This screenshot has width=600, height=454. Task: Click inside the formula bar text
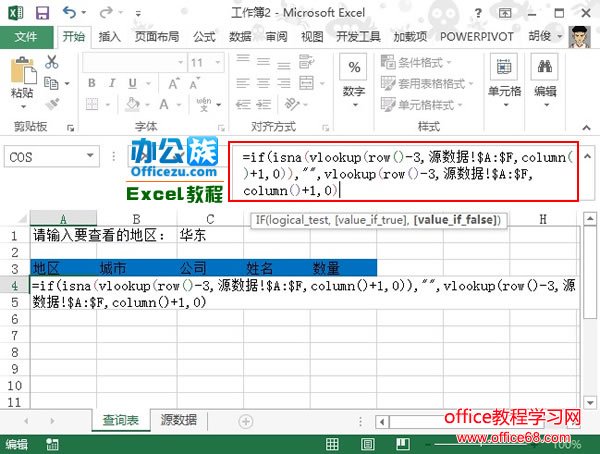pyautogui.click(x=403, y=171)
